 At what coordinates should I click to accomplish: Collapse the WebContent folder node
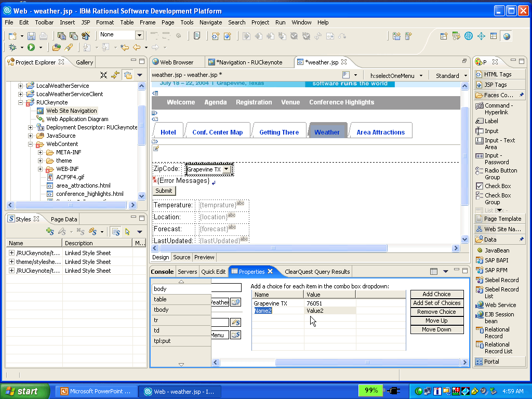pos(30,144)
